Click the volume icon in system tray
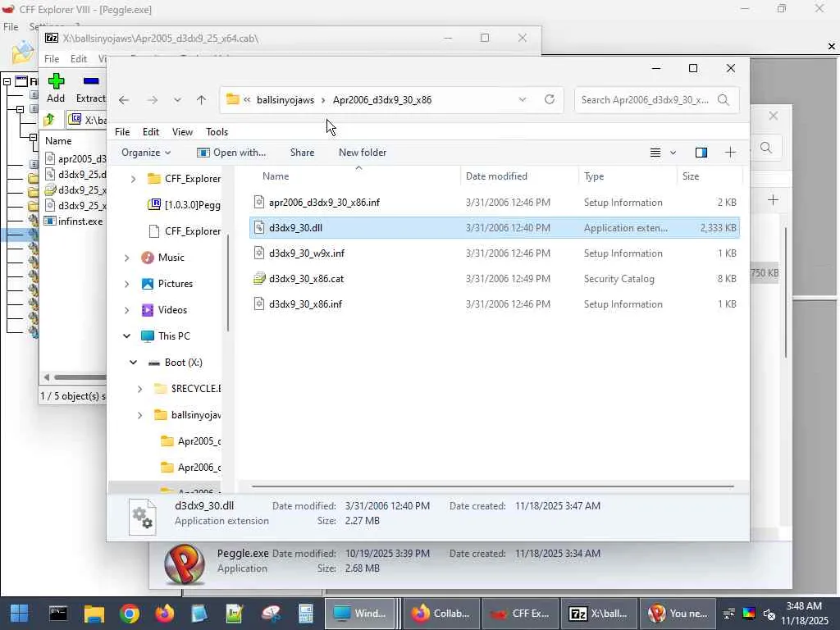The image size is (840, 630). point(769,614)
